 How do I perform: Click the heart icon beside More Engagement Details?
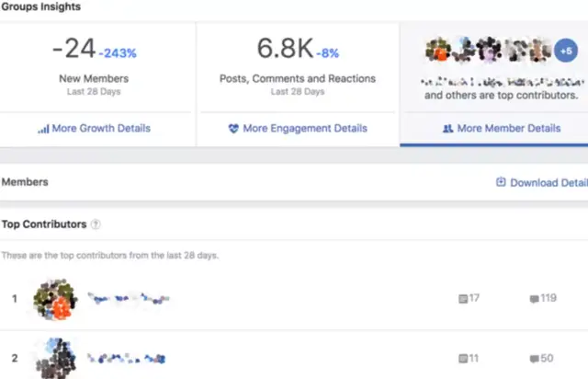pos(233,129)
